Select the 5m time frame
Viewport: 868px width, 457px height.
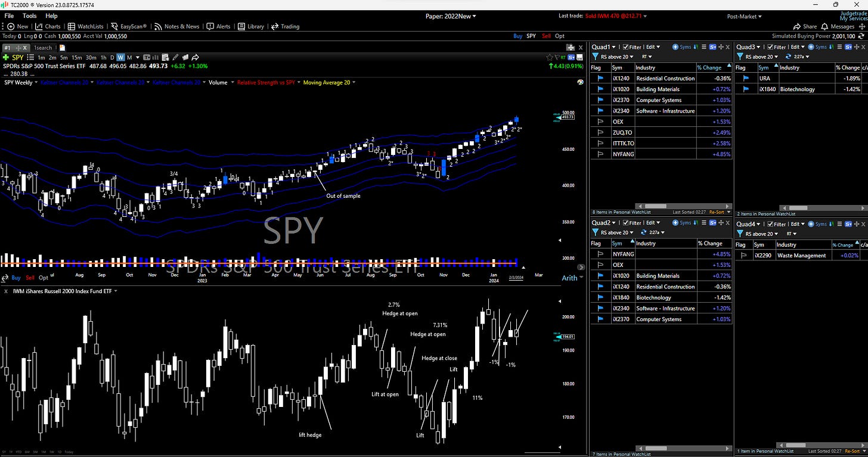click(64, 57)
